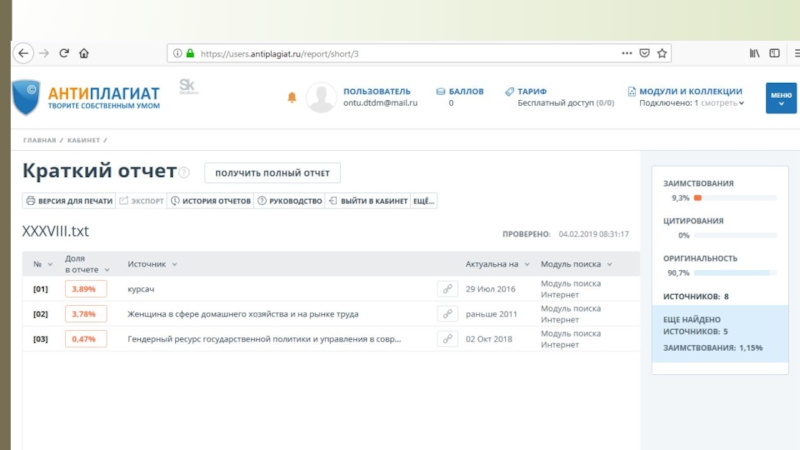This screenshot has height=450, width=800.
Task: Open the История отчетов toolbar item
Action: pyautogui.click(x=210, y=201)
